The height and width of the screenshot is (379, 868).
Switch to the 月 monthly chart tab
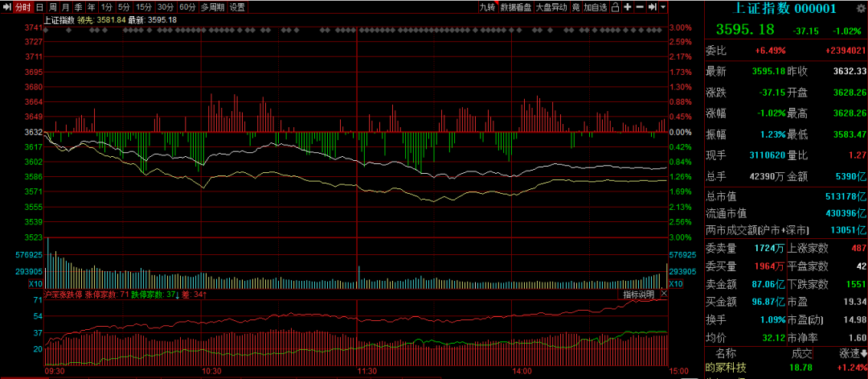66,7
